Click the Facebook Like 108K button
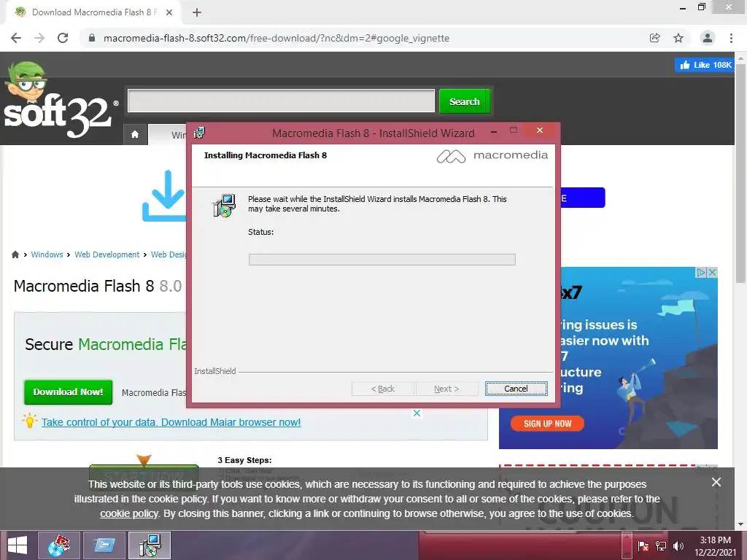Image resolution: width=747 pixels, height=560 pixels. click(x=705, y=65)
